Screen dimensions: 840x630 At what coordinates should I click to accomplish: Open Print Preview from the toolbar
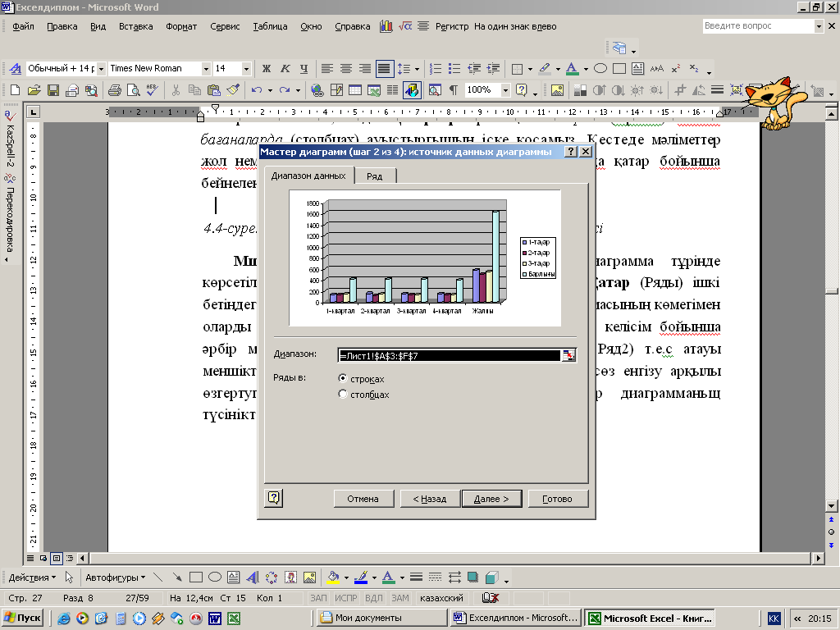(133, 90)
